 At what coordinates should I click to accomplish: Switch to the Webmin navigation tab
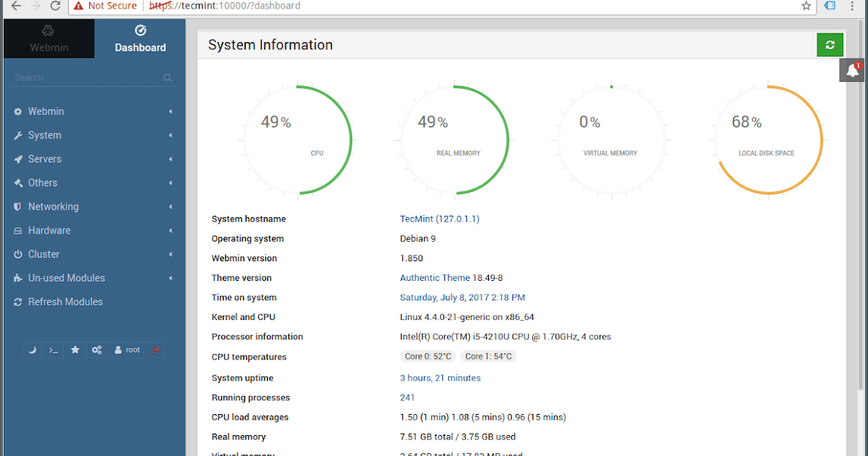pos(49,39)
